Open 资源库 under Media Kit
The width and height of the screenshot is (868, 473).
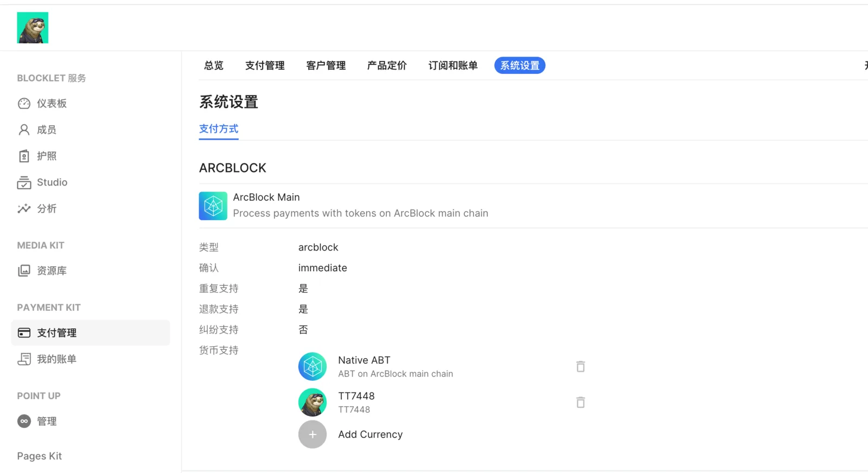[52, 271]
